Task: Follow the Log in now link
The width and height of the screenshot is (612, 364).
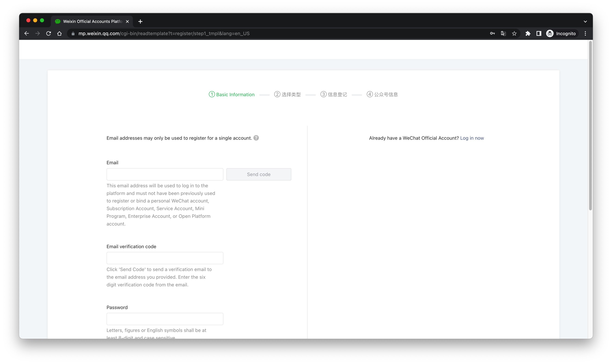Action: click(472, 138)
